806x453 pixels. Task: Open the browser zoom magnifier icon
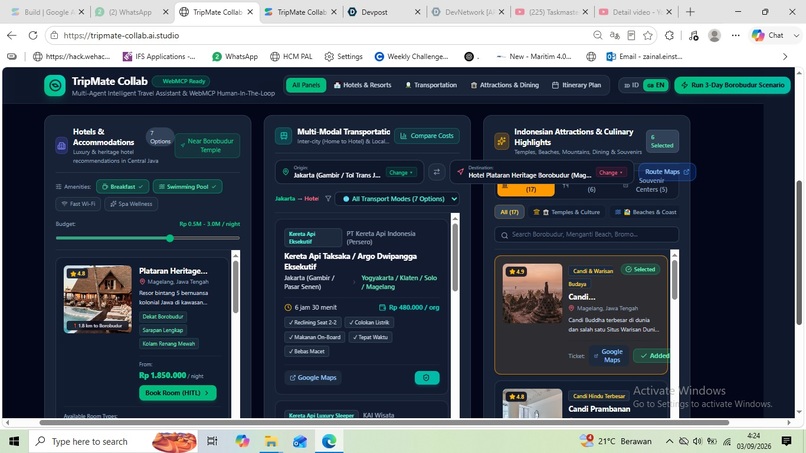pyautogui.click(x=597, y=35)
